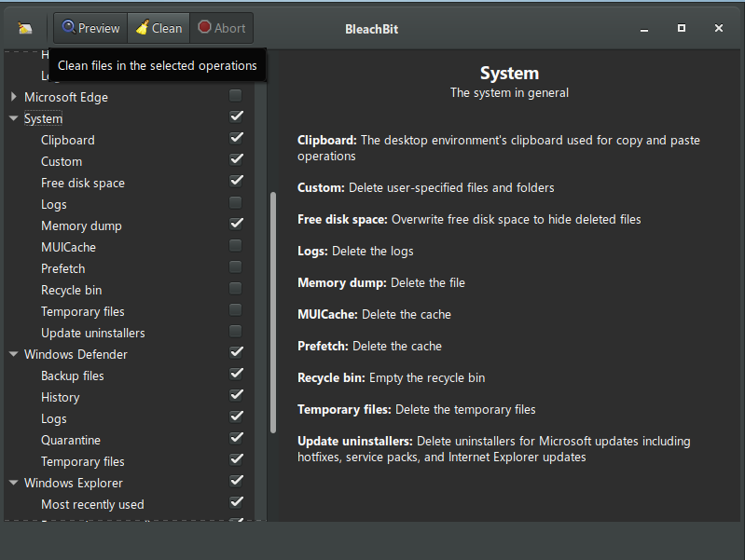
Task: Open the BleachBit application menu icon
Action: click(25, 28)
